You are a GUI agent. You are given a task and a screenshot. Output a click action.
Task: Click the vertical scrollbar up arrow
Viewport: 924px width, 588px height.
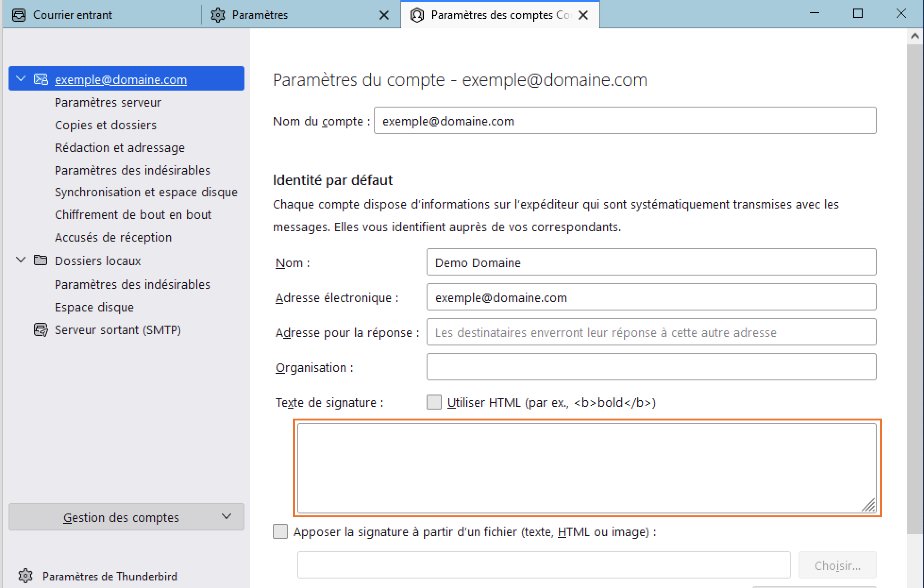coord(915,36)
